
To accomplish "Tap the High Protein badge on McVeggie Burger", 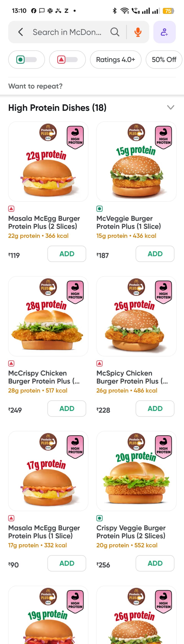I will pyautogui.click(x=163, y=137).
